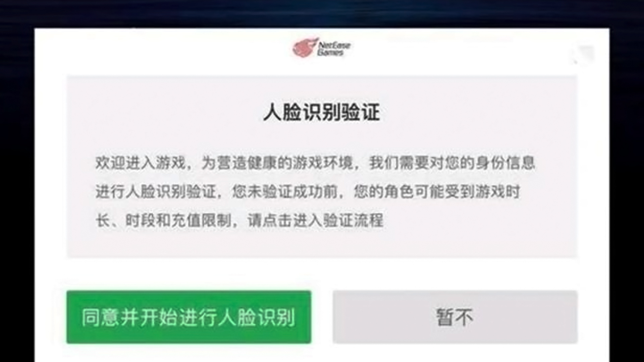The image size is (644, 362).
Task: Select the 人脸识别验证 dialog title
Action: (322, 112)
